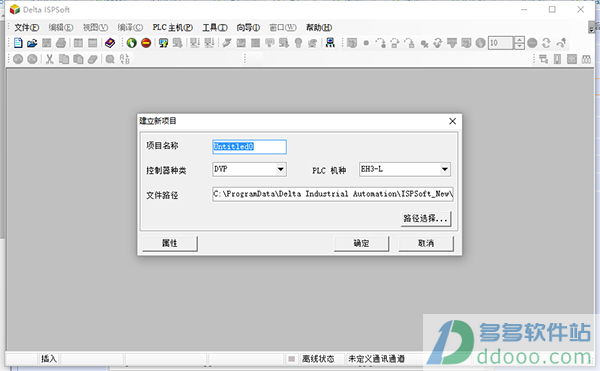Click the blue simulator icon
Image resolution: width=600 pixels, height=371 pixels.
[330, 43]
